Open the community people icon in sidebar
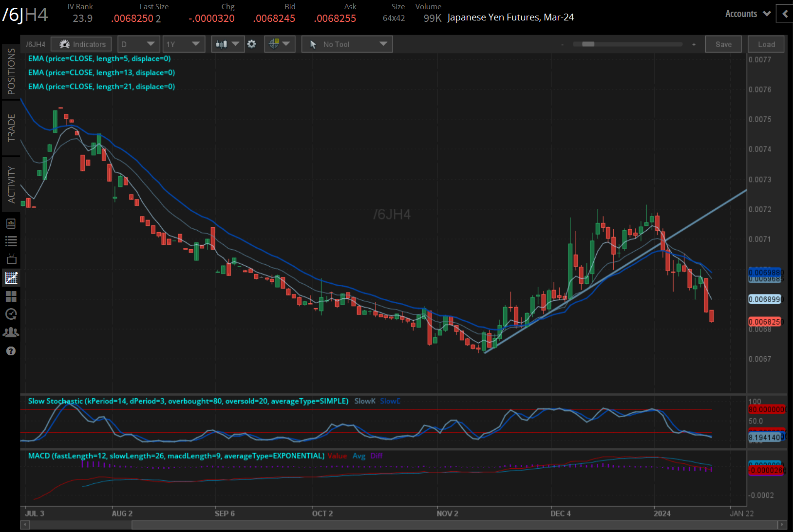The height and width of the screenshot is (532, 793). (x=11, y=332)
